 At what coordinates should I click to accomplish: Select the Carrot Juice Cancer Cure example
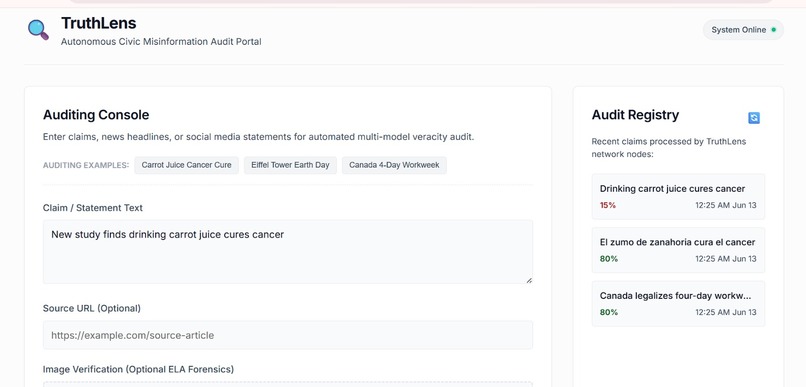click(x=187, y=165)
